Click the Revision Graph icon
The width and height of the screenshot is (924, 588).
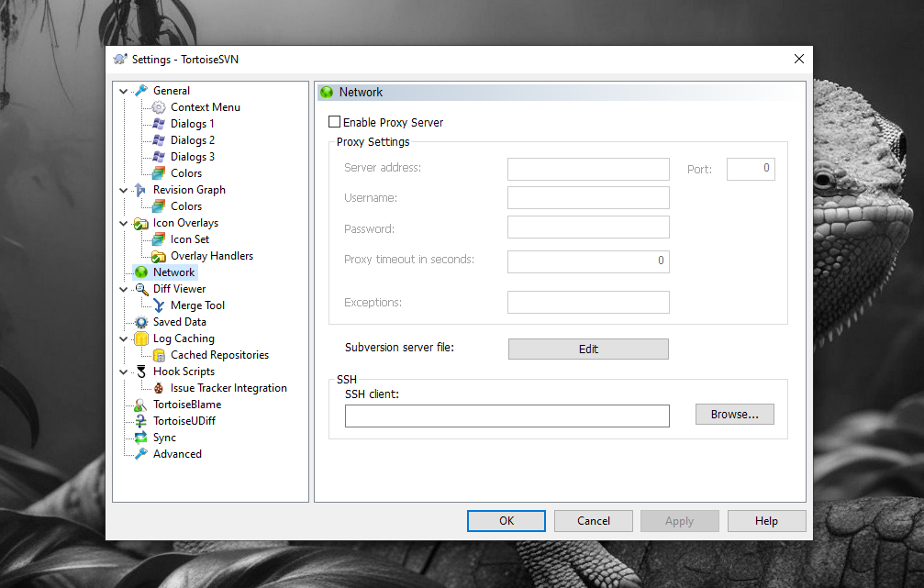click(141, 190)
